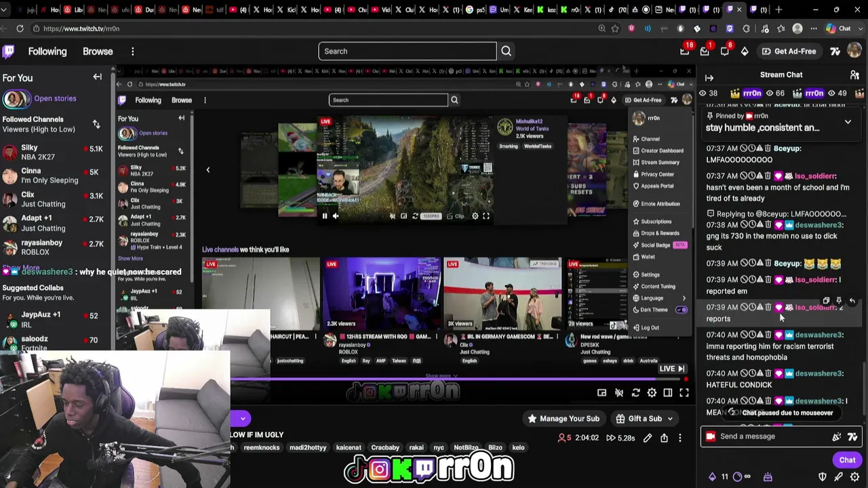868x488 pixels.
Task: Open the Browse tab
Action: click(98, 52)
